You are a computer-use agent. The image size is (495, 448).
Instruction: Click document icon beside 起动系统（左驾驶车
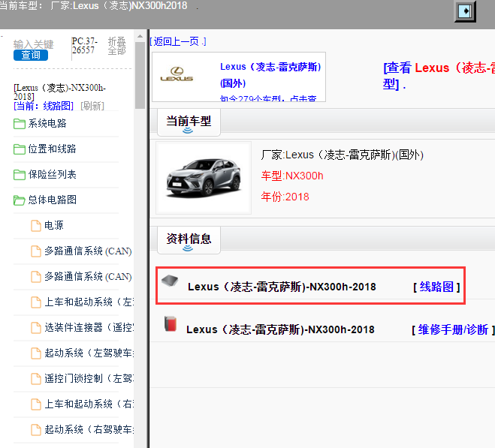(x=36, y=353)
